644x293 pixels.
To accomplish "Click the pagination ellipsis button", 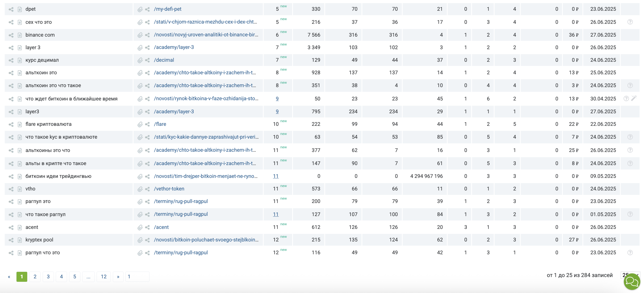I will point(88,277).
